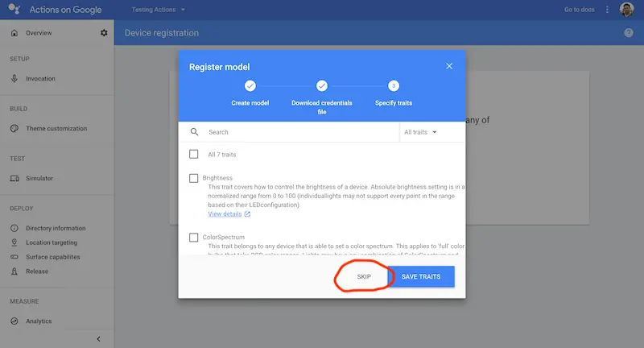Collapse the sidebar with the chevron arrow

98,339
